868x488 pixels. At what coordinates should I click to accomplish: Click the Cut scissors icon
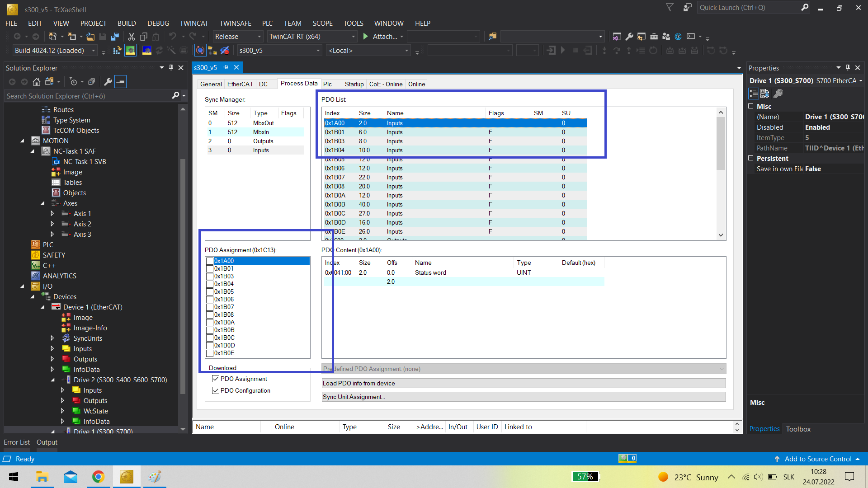(132, 37)
